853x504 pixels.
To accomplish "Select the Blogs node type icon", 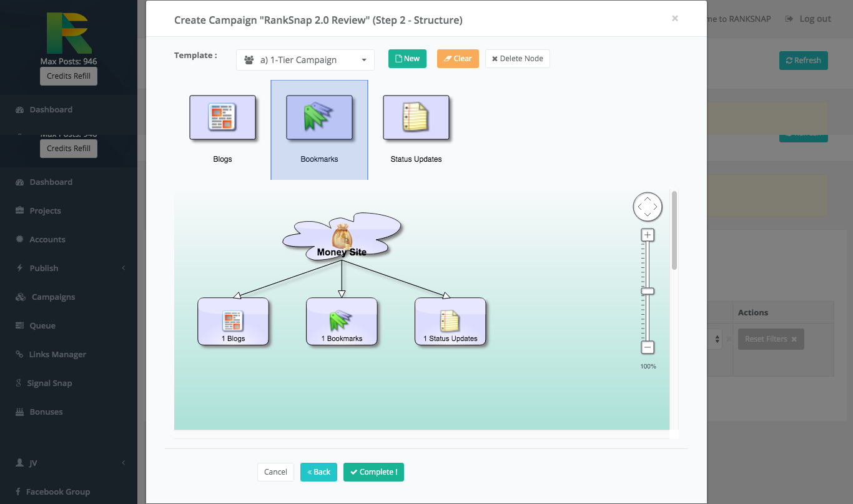I will coord(223,118).
